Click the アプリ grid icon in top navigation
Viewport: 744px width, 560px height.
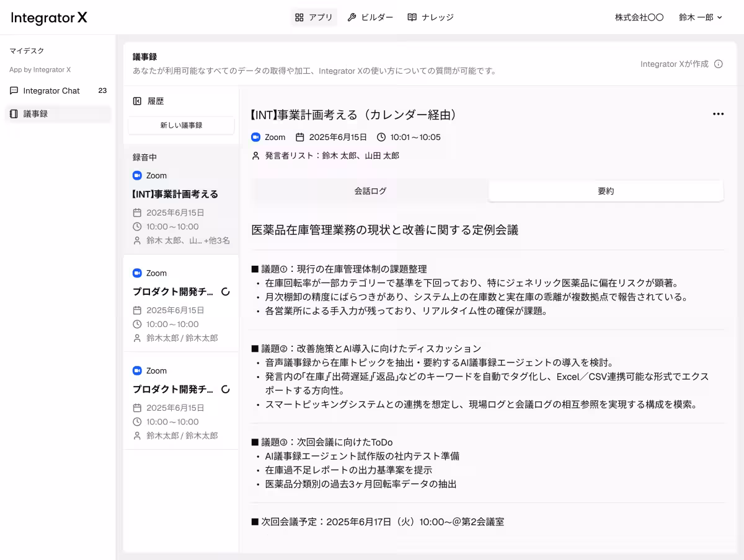299,17
